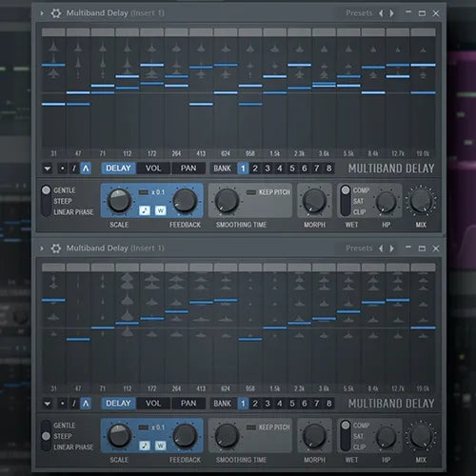
Task: Select line draw mode in lower window
Action: (74, 404)
